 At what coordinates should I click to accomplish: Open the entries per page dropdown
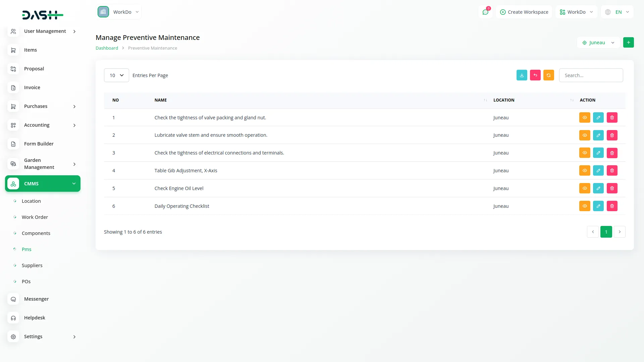116,75
